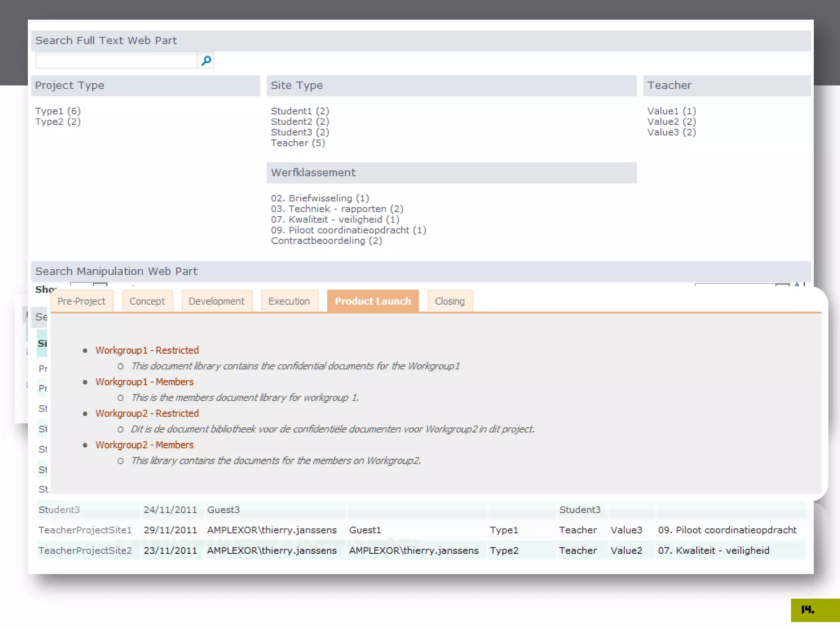This screenshot has height=630, width=840.
Task: Open the Development tab
Action: (x=217, y=301)
